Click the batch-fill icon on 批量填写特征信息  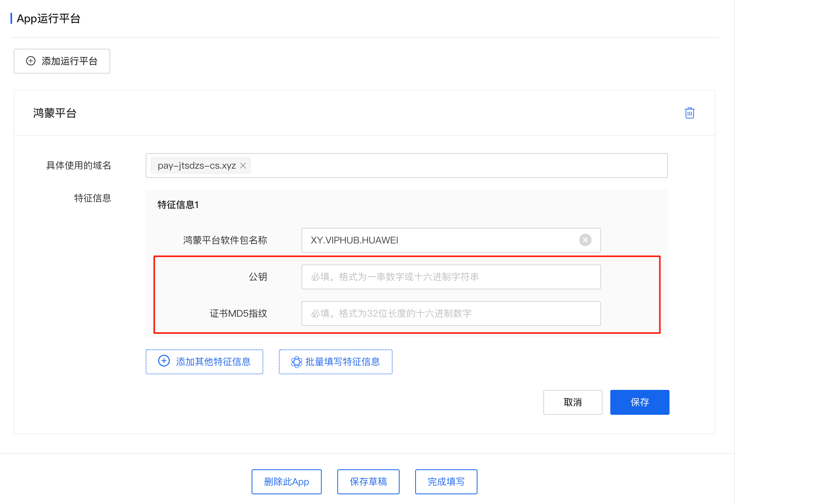tap(297, 361)
